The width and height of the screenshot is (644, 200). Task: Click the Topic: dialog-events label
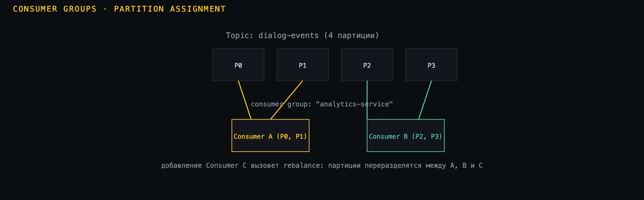(x=302, y=35)
